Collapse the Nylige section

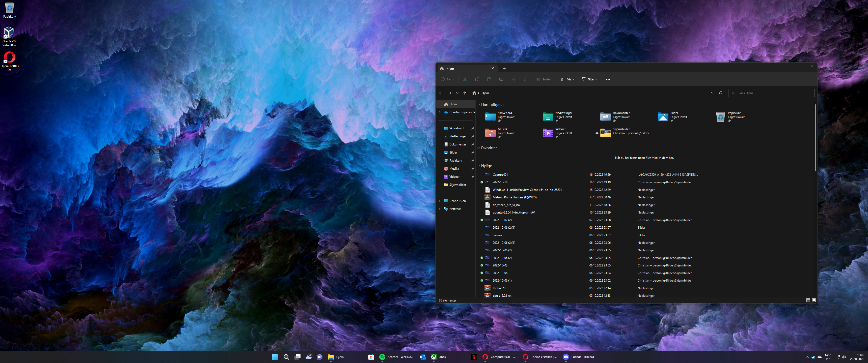click(x=479, y=166)
